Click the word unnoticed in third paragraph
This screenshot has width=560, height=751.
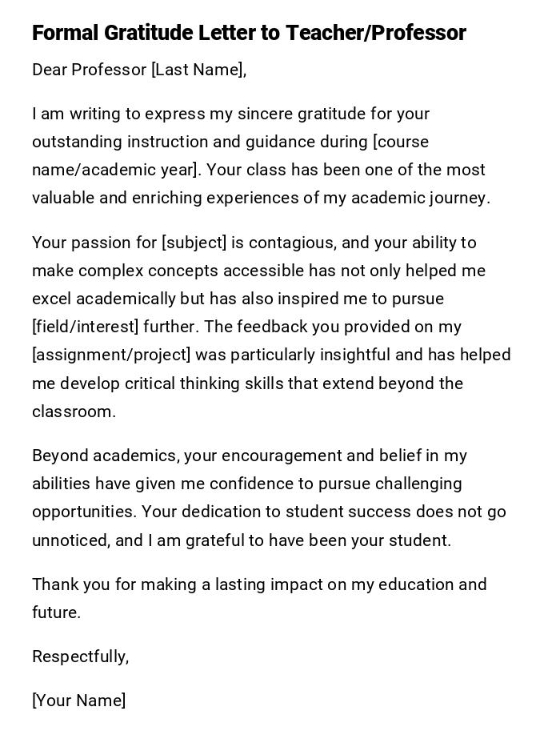tap(70, 540)
